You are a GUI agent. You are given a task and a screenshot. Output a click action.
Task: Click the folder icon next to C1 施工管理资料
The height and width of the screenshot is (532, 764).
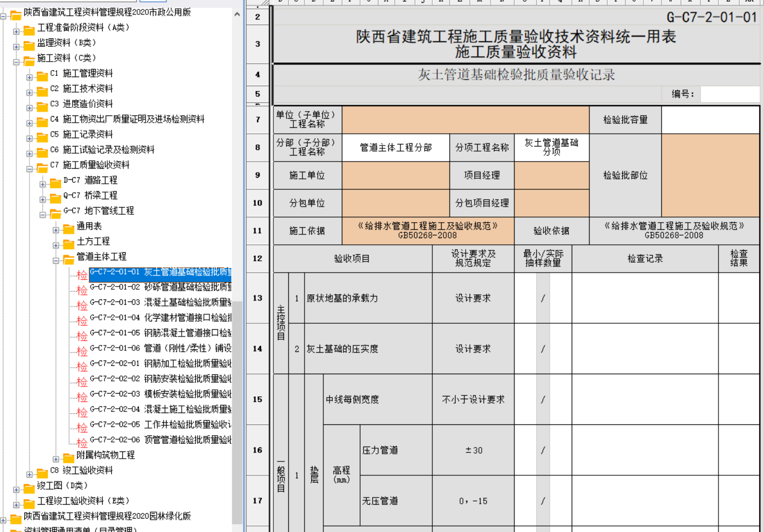(42, 74)
